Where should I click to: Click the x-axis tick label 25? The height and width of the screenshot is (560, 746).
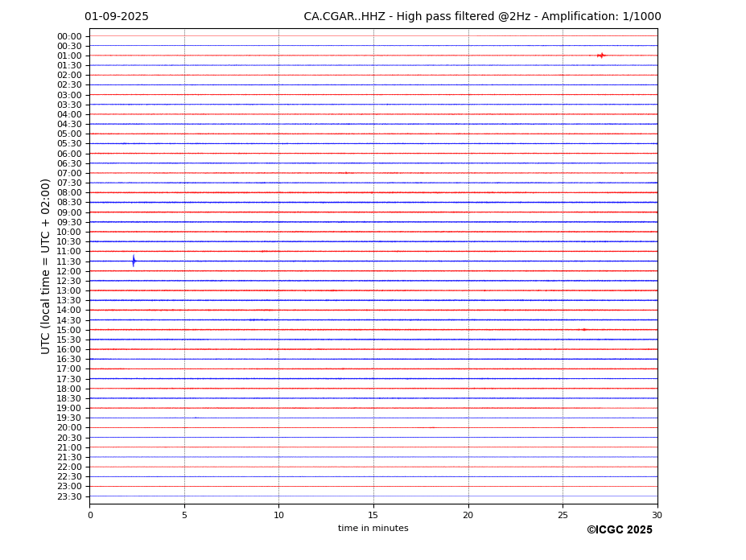pos(563,515)
